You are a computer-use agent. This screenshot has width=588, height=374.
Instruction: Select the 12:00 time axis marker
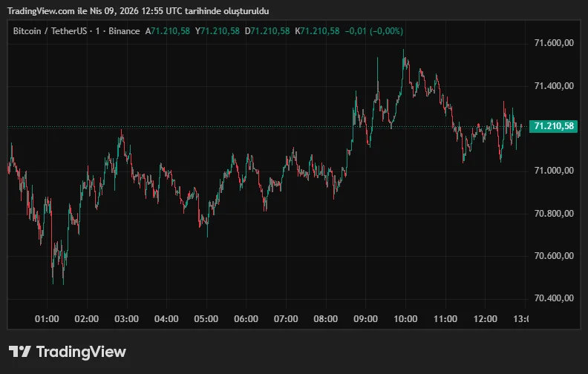(x=485, y=318)
